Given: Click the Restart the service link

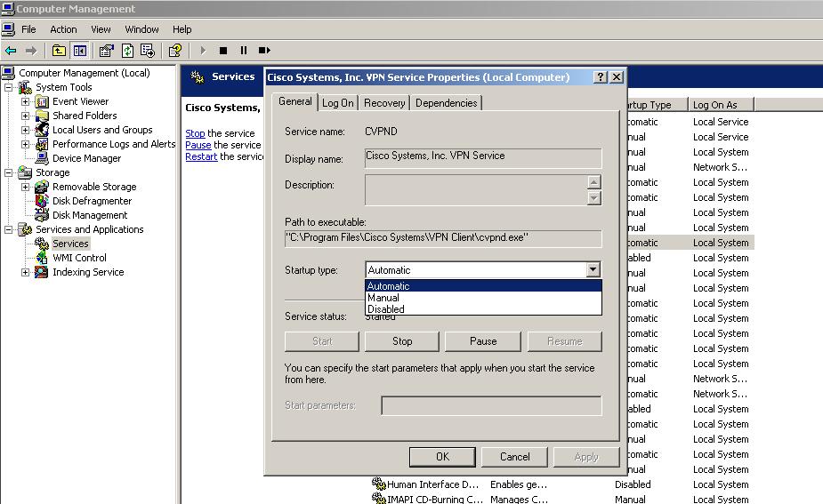Looking at the screenshot, I should click(x=201, y=156).
